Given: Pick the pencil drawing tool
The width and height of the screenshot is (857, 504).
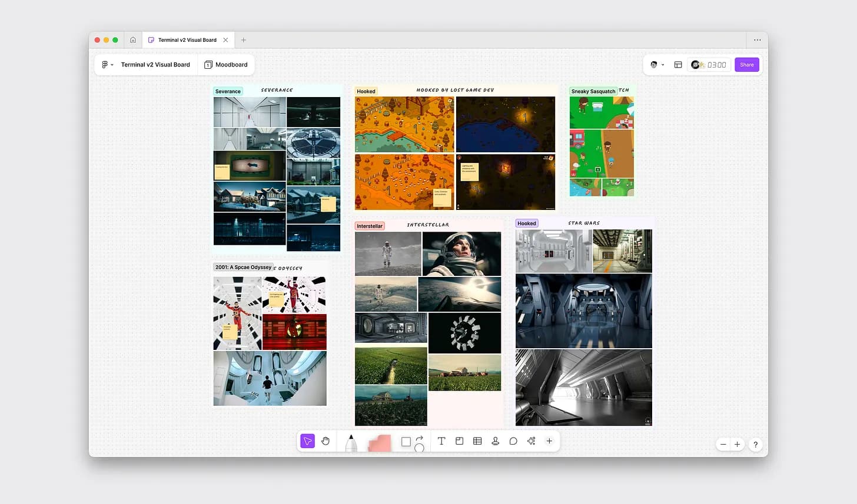Looking at the screenshot, I should (x=351, y=443).
